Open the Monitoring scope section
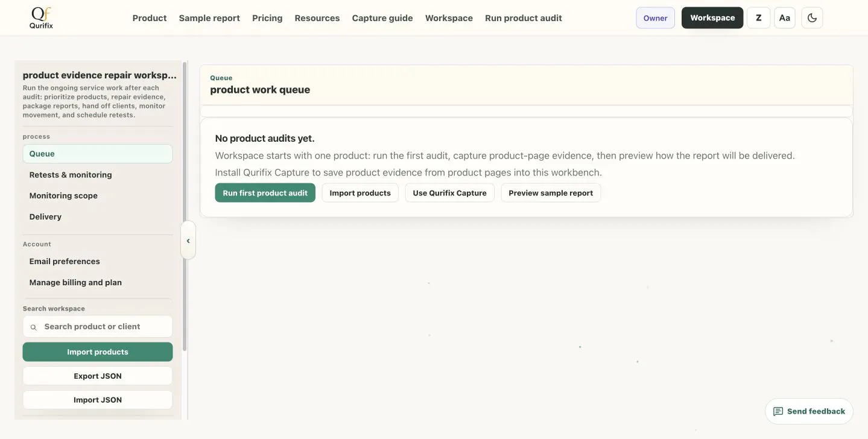The width and height of the screenshot is (868, 439). [x=98, y=195]
